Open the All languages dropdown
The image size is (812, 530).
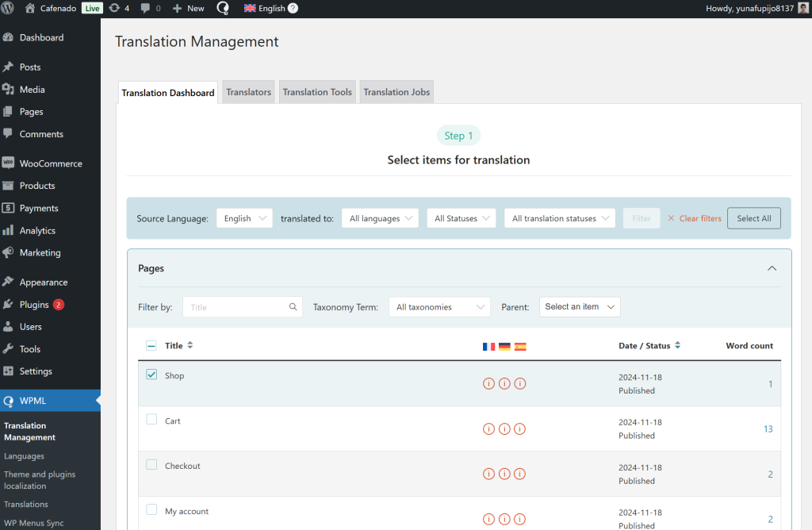380,217
